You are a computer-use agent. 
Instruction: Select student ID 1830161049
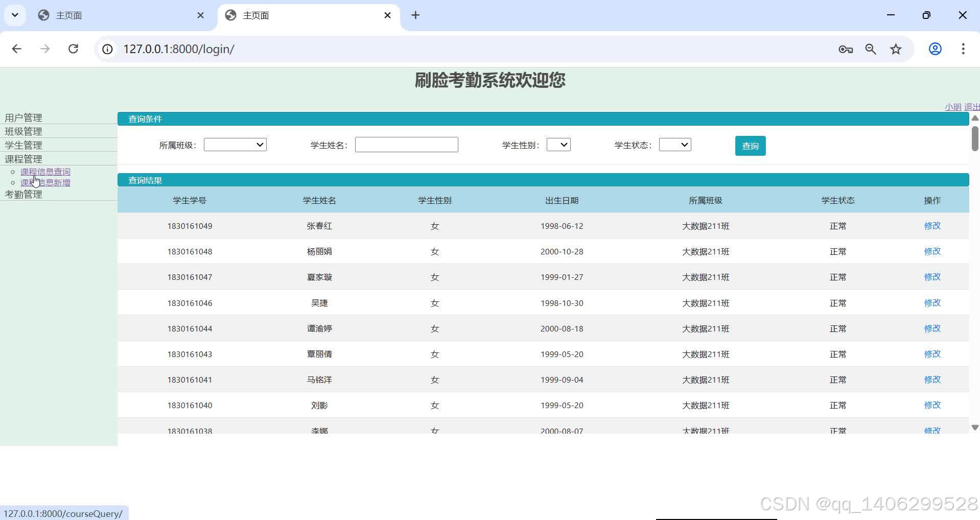pyautogui.click(x=190, y=226)
